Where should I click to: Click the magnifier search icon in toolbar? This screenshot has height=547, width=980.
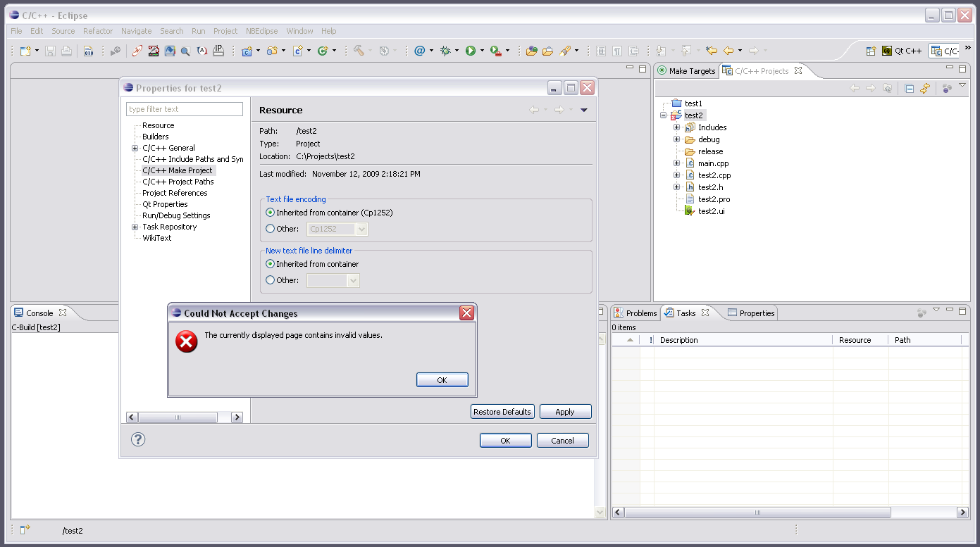coord(185,51)
